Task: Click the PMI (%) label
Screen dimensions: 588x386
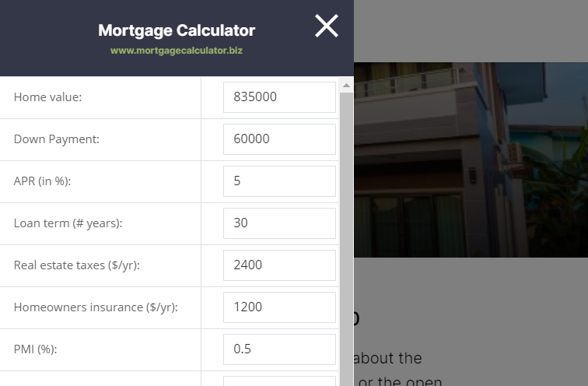Action: point(35,349)
